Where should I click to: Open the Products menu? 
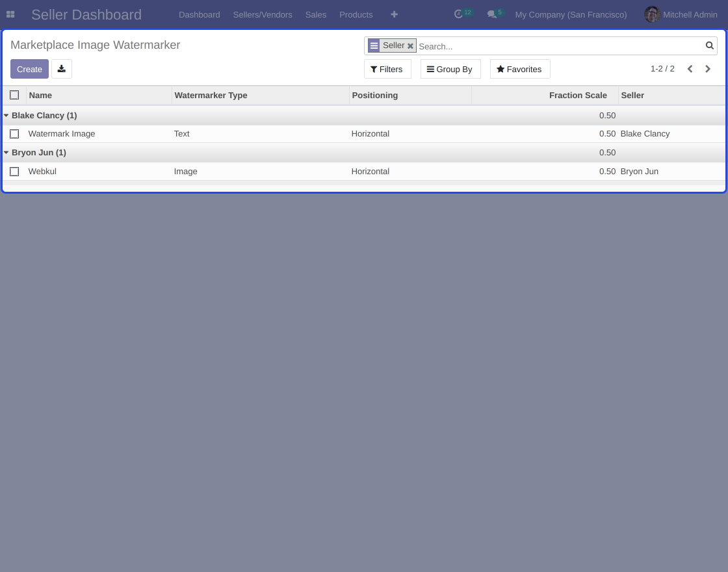pos(356,14)
